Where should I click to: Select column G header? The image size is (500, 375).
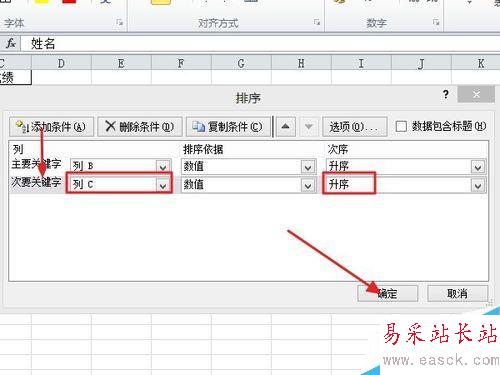241,63
